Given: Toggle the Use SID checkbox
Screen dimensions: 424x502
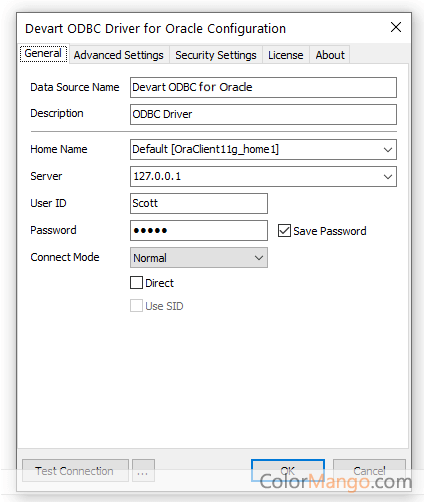Looking at the screenshot, I should click(x=136, y=306).
